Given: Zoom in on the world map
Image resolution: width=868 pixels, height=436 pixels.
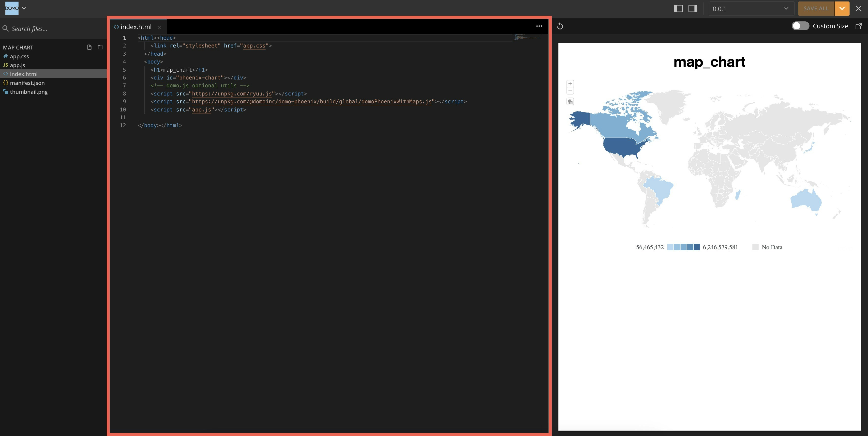Looking at the screenshot, I should (570, 84).
